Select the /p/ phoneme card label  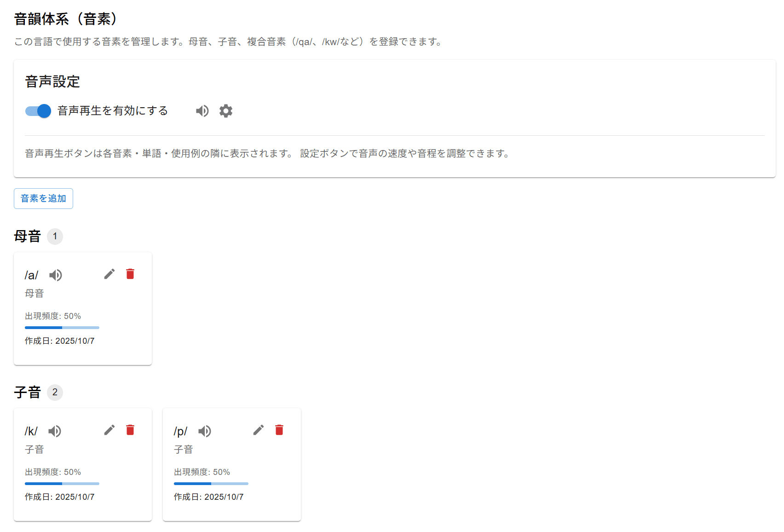click(180, 432)
